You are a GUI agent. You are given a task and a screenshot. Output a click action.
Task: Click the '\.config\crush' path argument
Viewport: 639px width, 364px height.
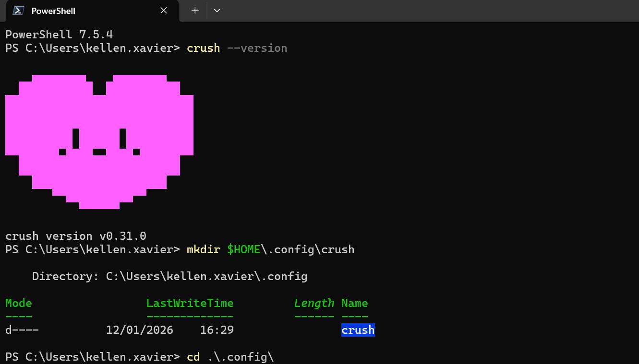click(308, 249)
